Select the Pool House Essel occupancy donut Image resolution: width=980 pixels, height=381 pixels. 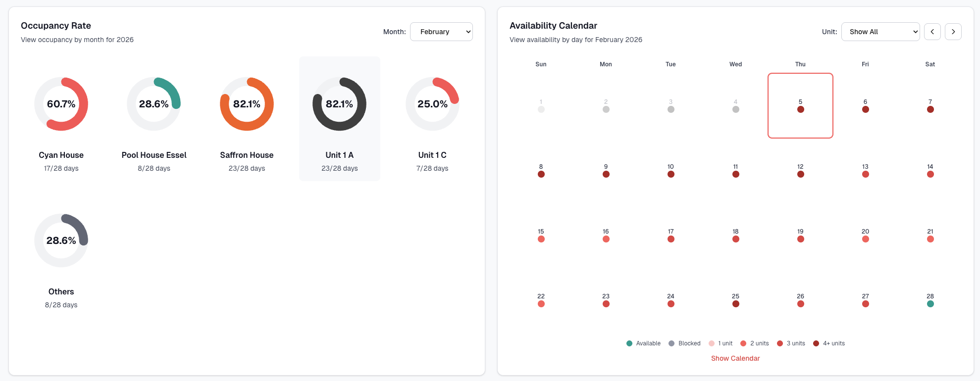[x=154, y=104]
